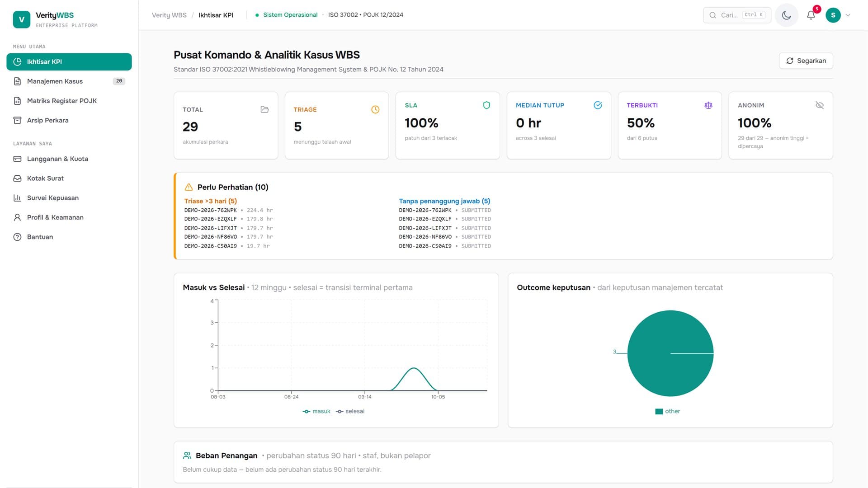Click the VerityWBS logo icon
868x488 pixels.
pos(22,19)
